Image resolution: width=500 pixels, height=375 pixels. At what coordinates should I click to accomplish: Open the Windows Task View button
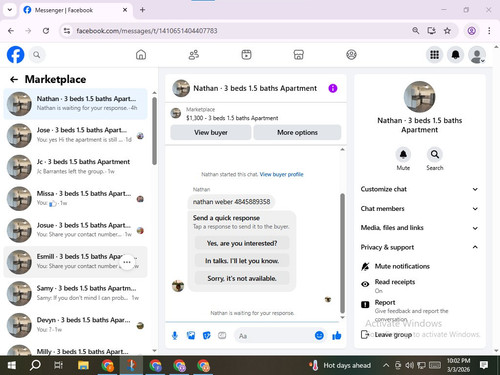59,365
